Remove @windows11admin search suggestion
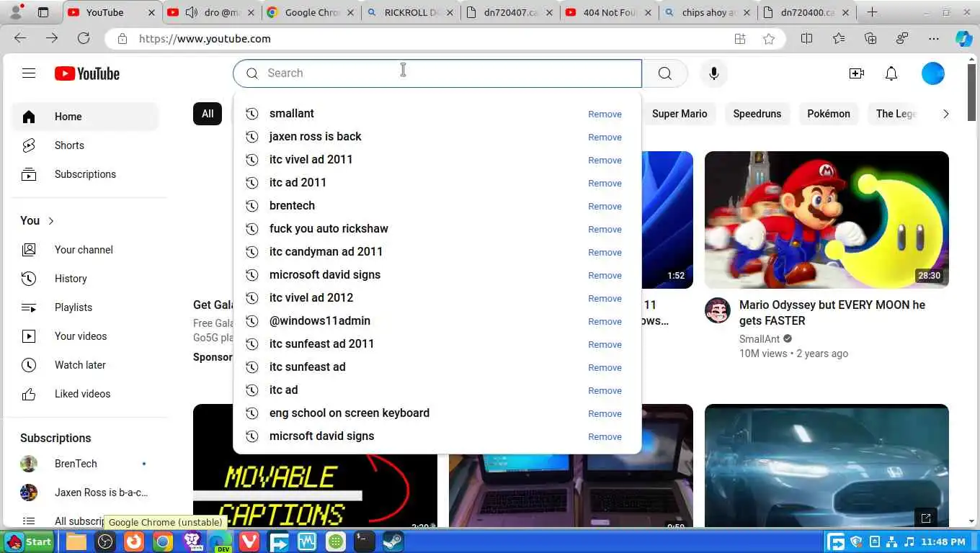This screenshot has width=980, height=553. pos(605,321)
